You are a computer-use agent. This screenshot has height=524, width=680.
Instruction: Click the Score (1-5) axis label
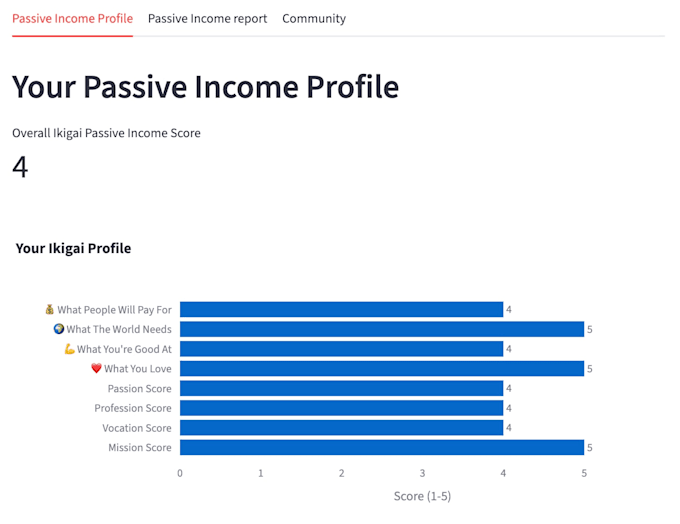coord(422,496)
